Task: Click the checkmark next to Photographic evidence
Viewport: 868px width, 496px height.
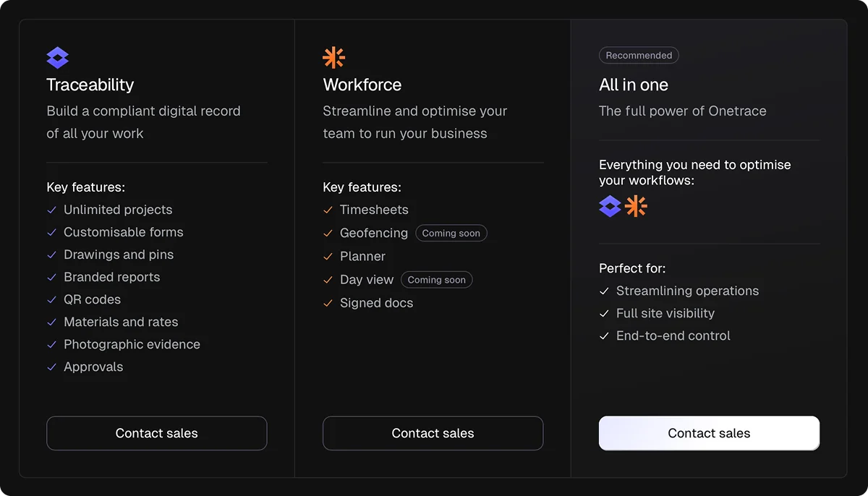Action: 51,344
